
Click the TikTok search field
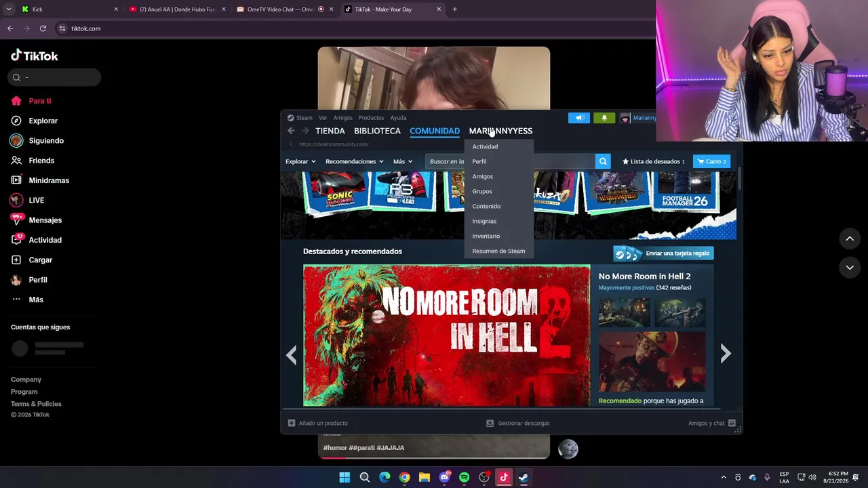click(54, 77)
